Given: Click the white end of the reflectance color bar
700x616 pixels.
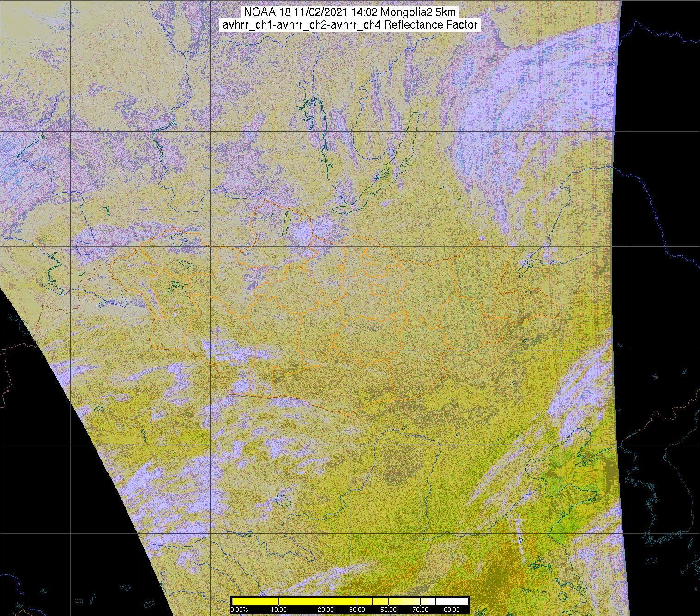Looking at the screenshot, I should pyautogui.click(x=459, y=601).
